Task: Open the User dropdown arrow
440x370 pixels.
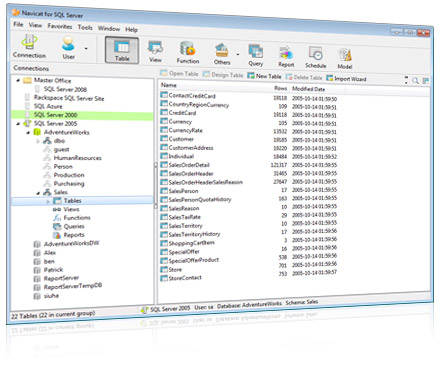Action: (86, 49)
